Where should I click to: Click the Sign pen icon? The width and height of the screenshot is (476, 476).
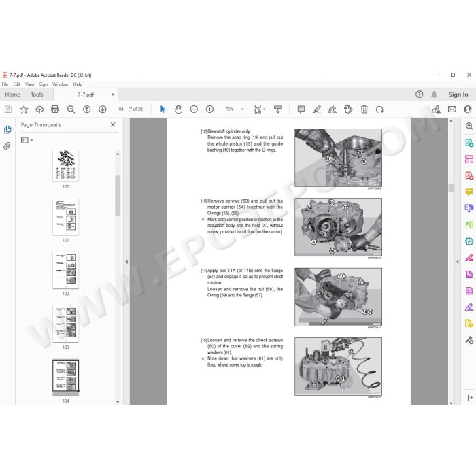click(x=333, y=109)
